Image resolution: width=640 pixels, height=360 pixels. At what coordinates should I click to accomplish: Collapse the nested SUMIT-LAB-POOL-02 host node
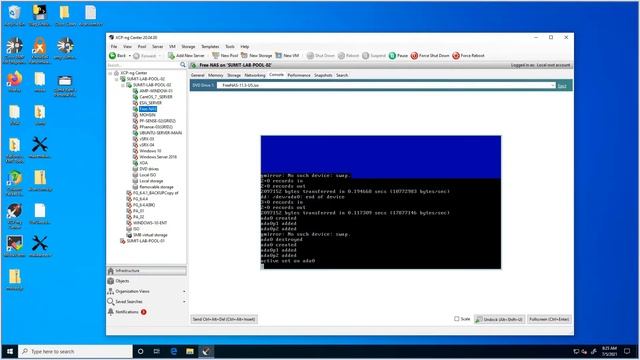(122, 85)
